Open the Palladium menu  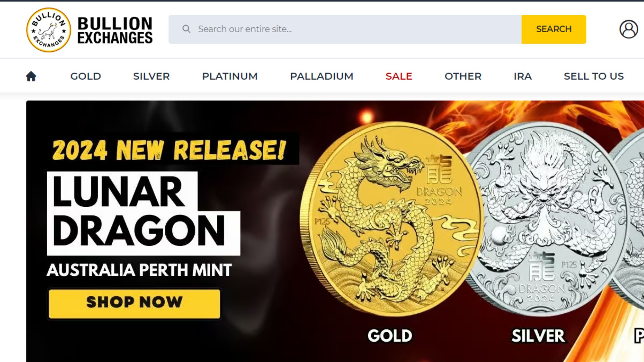pos(322,76)
